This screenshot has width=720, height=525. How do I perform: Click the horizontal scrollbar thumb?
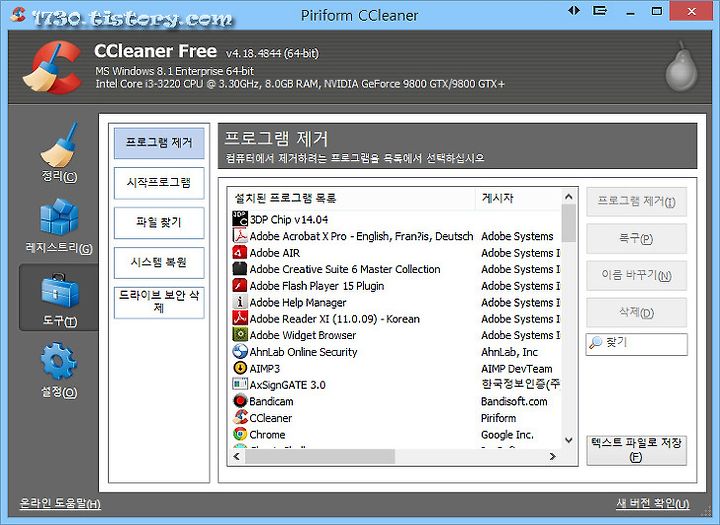[x=320, y=456]
